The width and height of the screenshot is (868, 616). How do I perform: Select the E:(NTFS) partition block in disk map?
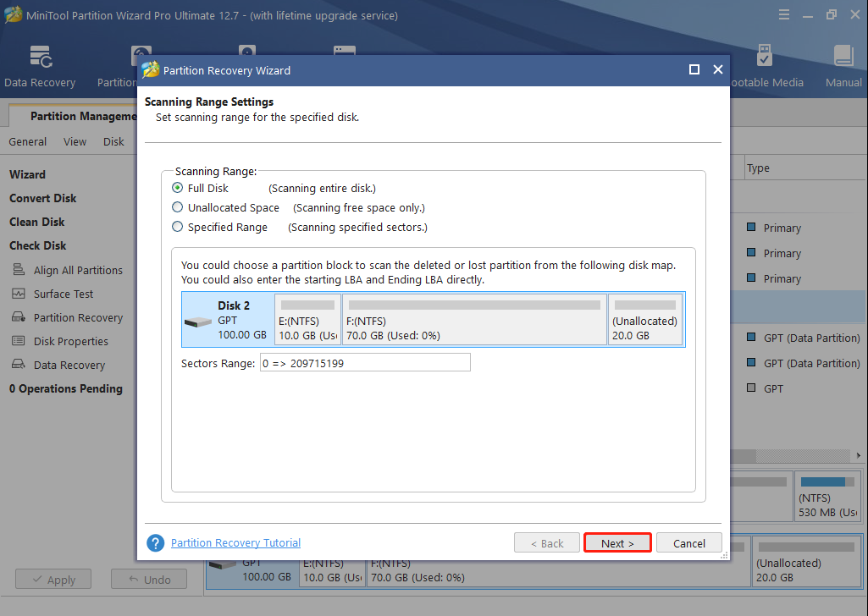tap(307, 320)
